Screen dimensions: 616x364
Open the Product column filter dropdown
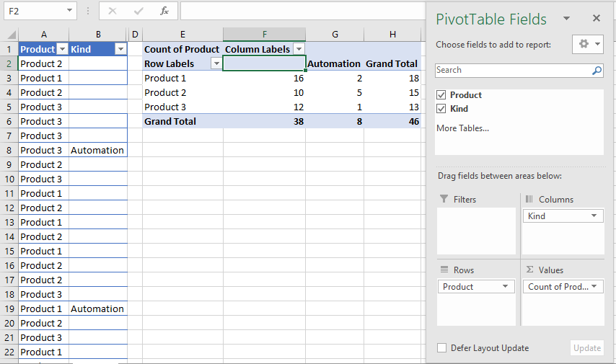point(62,49)
